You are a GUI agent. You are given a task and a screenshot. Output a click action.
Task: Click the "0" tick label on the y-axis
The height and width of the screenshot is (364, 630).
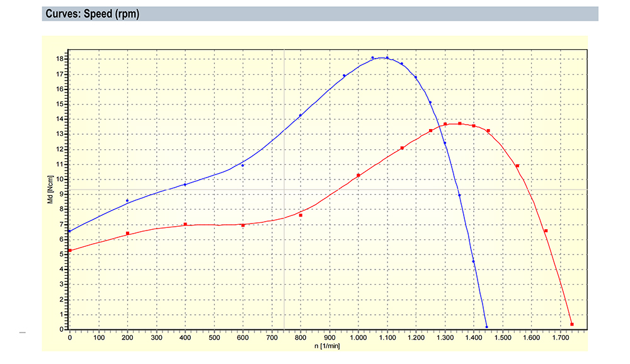tap(62, 329)
